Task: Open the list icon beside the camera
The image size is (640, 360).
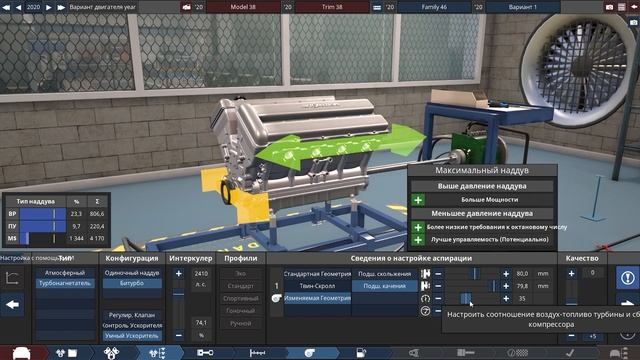Action: 621,7
